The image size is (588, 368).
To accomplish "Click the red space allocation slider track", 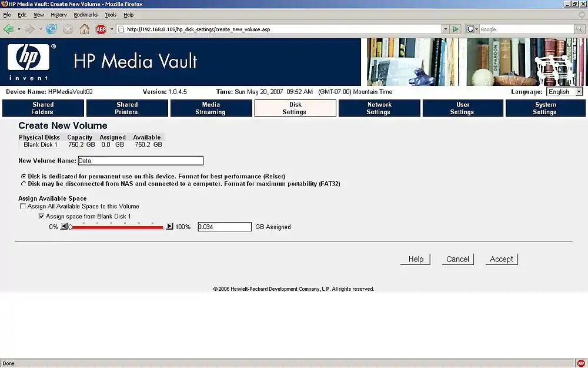I will coord(118,227).
